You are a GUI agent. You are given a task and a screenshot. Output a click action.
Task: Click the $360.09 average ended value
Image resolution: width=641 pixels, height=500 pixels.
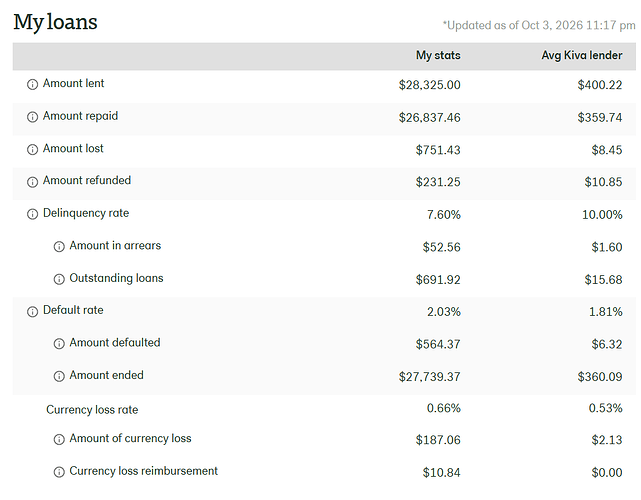pyautogui.click(x=600, y=377)
